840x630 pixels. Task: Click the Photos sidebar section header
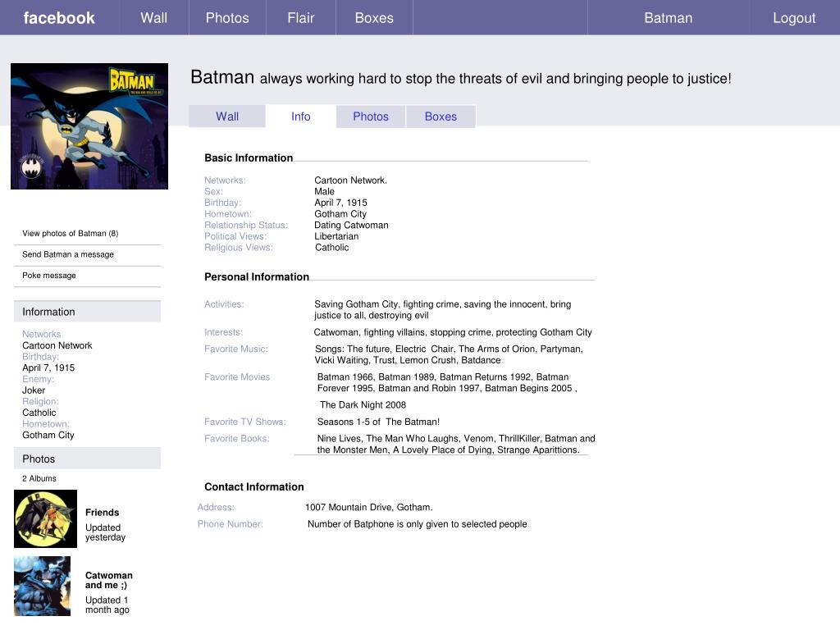pos(87,459)
